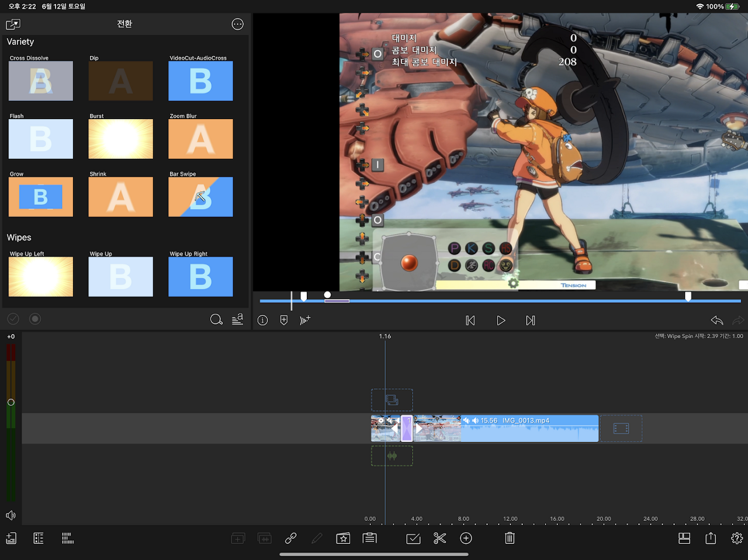
Task: Enable multi-select checkbox tool
Action: pyautogui.click(x=413, y=538)
